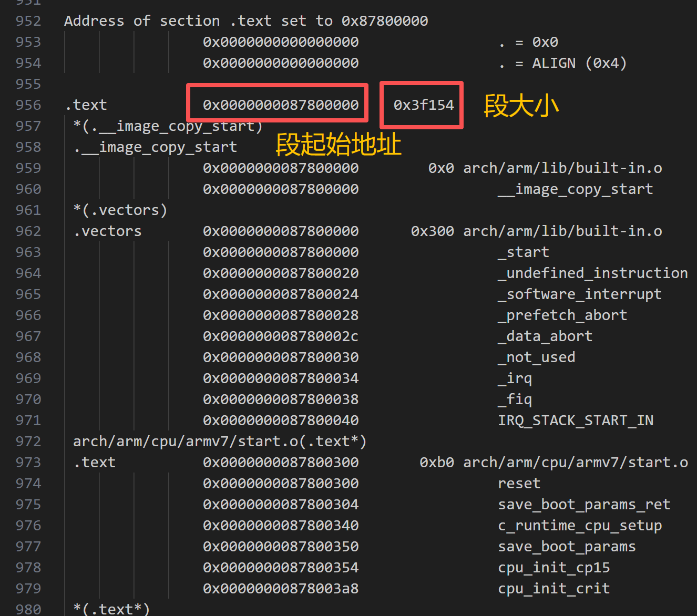Click the save_boot_params_ret symbol
The image size is (697, 616).
[583, 505]
